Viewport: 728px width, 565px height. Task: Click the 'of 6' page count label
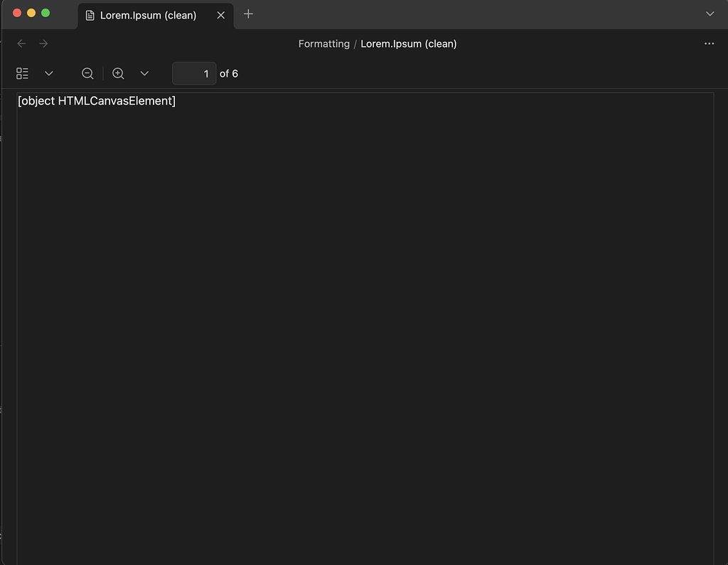click(x=228, y=73)
